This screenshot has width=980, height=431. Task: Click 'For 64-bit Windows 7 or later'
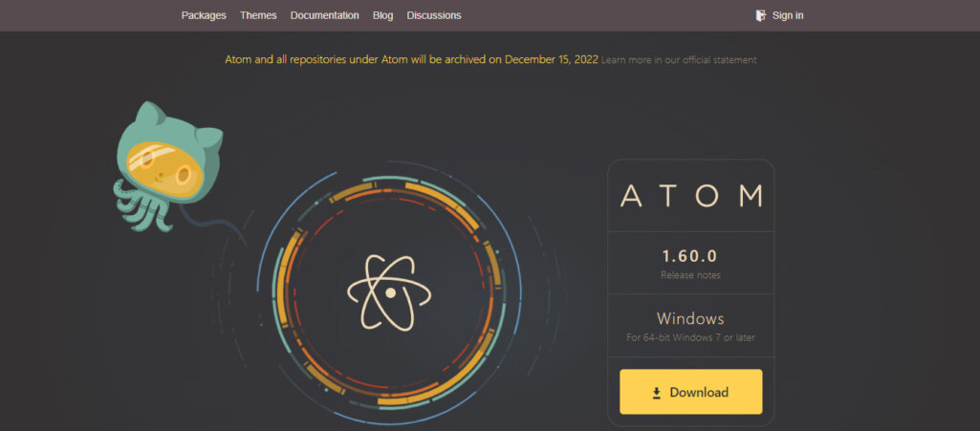(690, 338)
